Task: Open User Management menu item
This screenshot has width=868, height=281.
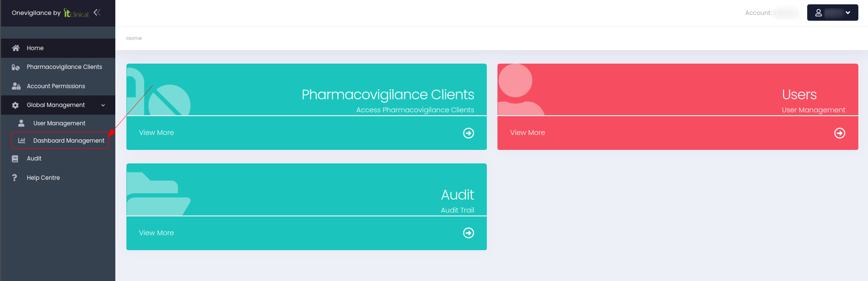Action: (59, 123)
